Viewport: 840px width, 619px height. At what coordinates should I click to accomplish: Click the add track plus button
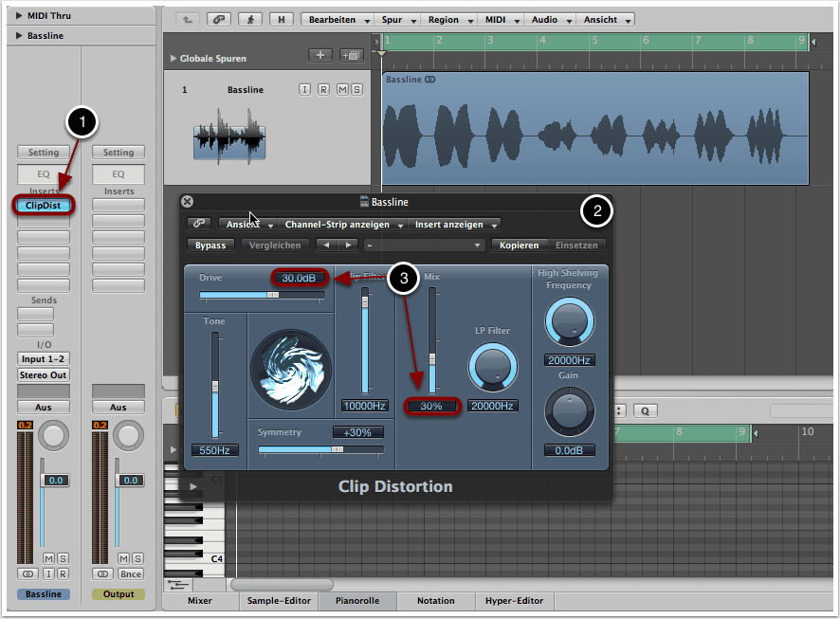[320, 56]
